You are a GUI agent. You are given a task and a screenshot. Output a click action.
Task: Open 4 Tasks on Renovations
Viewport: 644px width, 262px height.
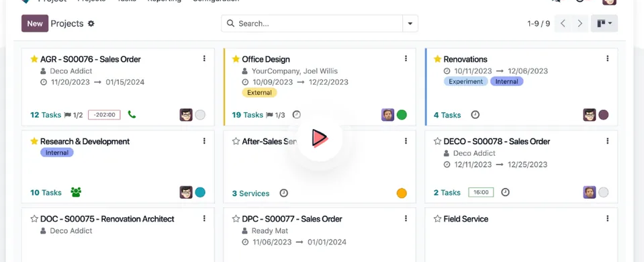pyautogui.click(x=447, y=116)
